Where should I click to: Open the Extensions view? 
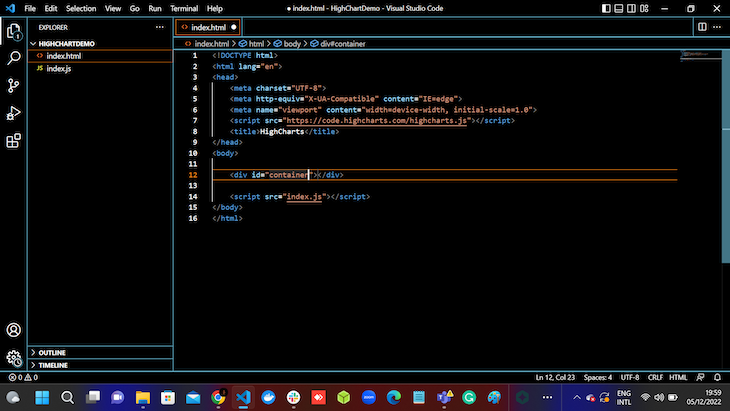14,141
